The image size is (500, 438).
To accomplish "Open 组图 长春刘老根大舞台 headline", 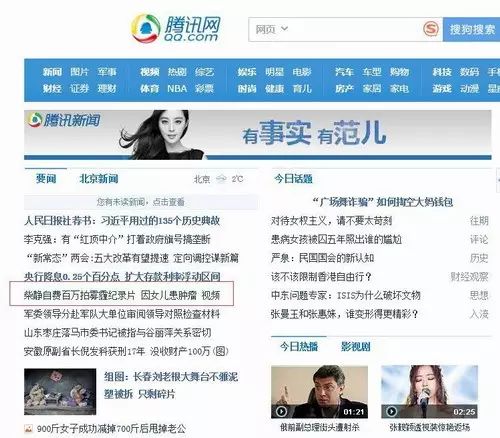I will coord(171,386).
